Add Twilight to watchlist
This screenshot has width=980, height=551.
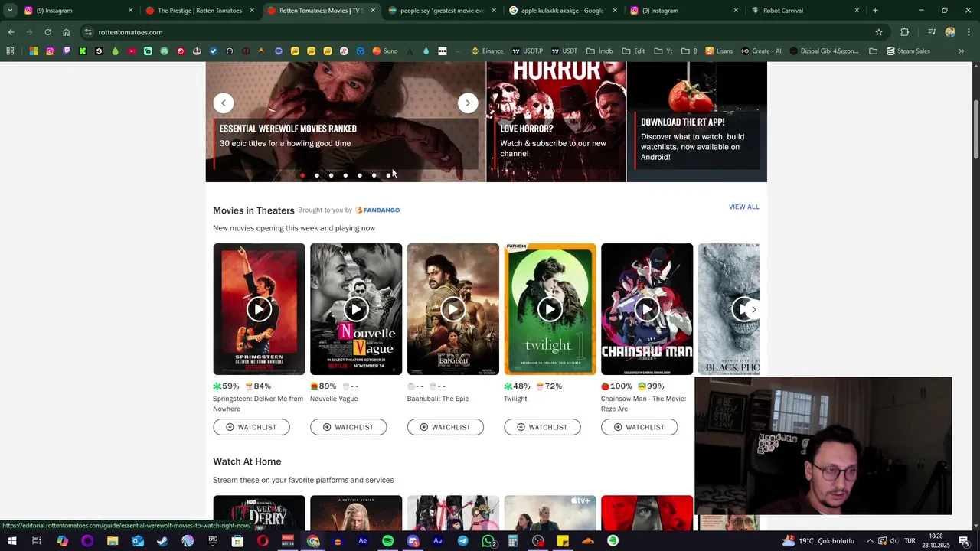coord(542,427)
